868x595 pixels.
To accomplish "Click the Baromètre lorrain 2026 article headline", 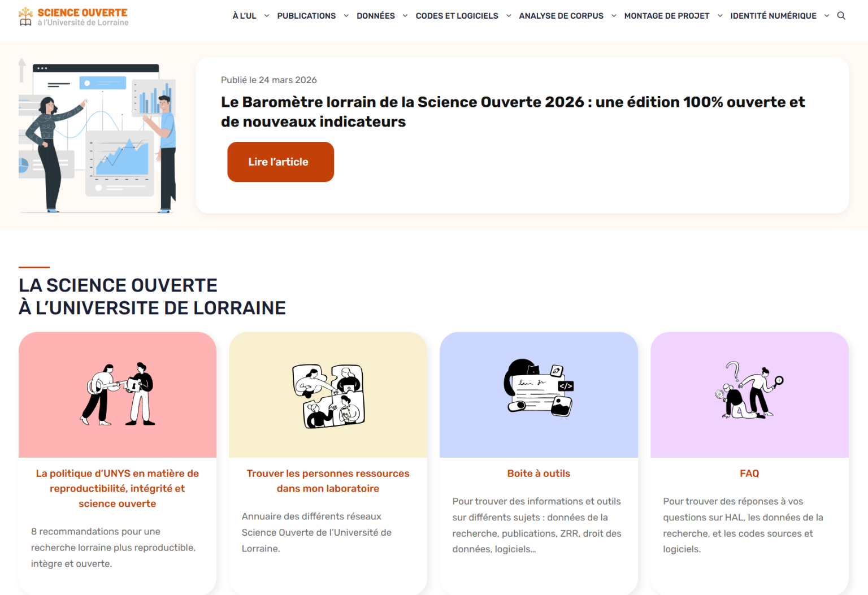I will (513, 111).
